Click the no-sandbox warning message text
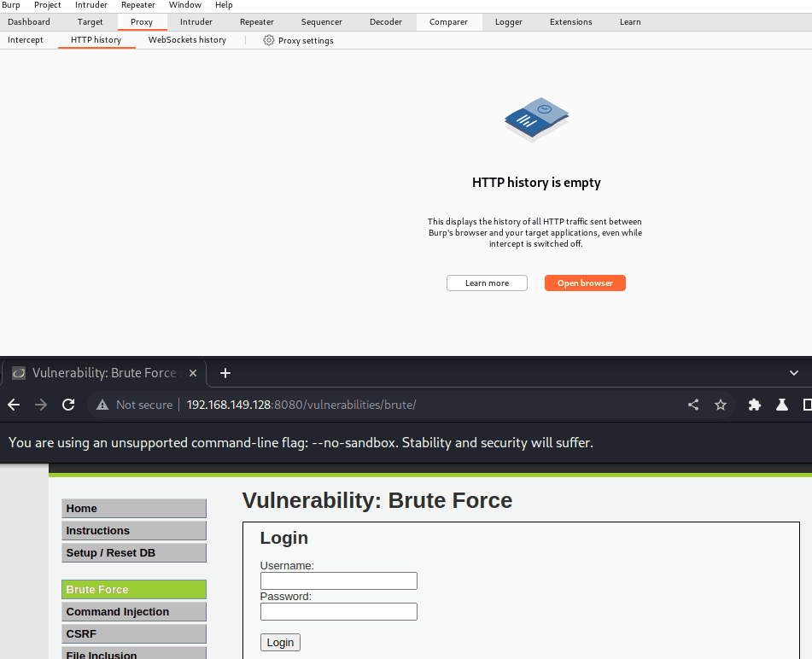This screenshot has height=659, width=812. 301,443
